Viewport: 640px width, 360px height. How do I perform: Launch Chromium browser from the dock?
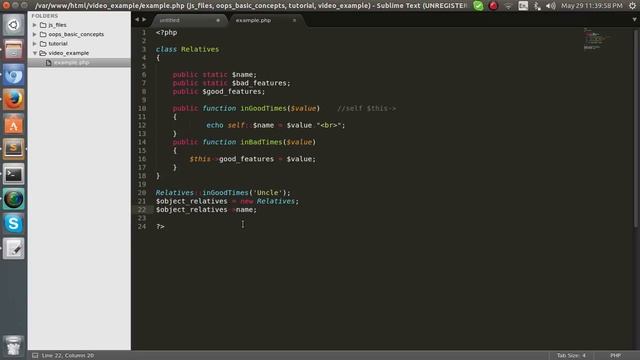click(13, 75)
